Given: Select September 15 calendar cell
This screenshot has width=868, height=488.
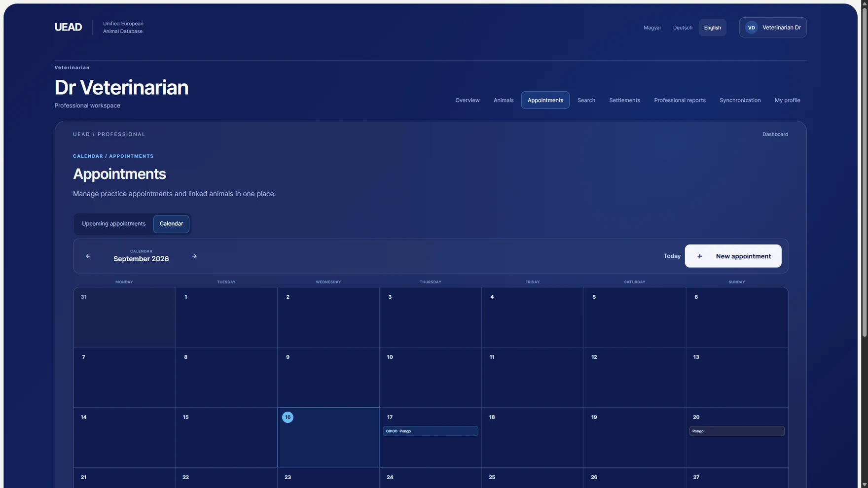Looking at the screenshot, I should click(226, 437).
